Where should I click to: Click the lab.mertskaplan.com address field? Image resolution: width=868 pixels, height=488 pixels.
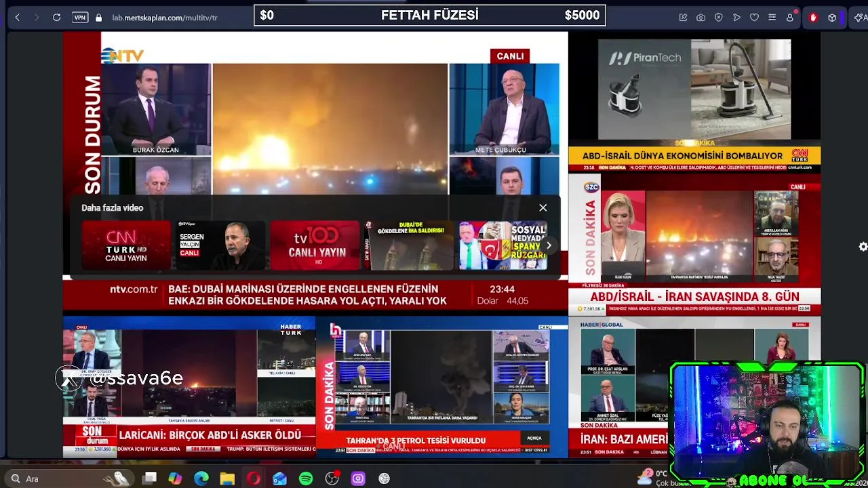point(165,18)
